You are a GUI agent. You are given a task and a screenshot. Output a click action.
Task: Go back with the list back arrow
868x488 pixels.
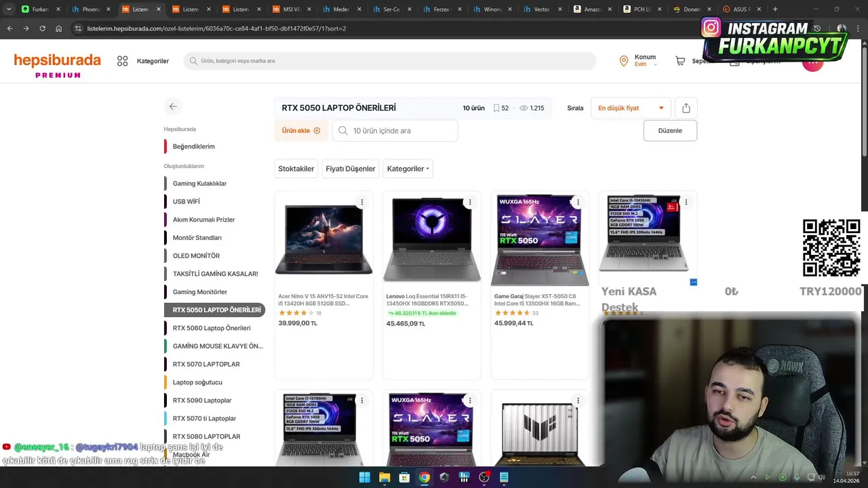173,106
